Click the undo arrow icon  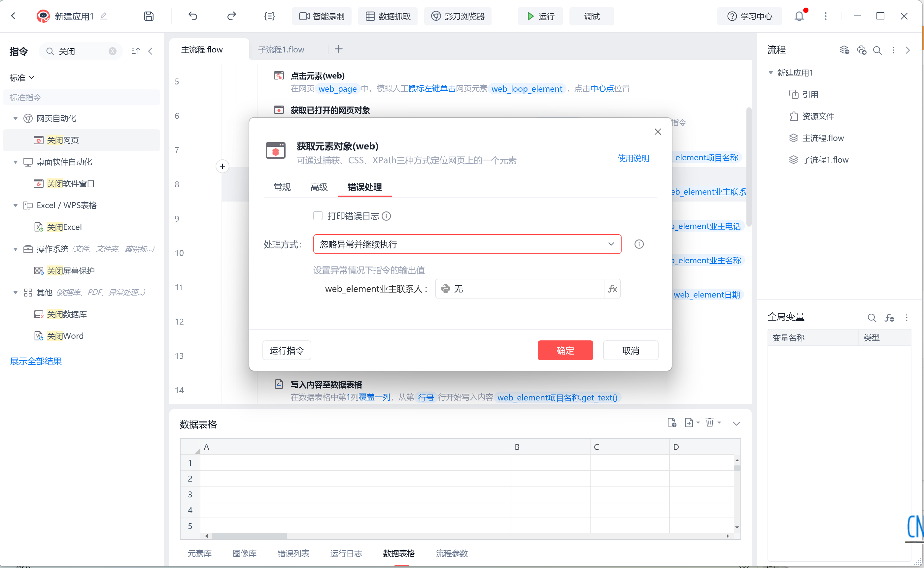[x=193, y=16]
